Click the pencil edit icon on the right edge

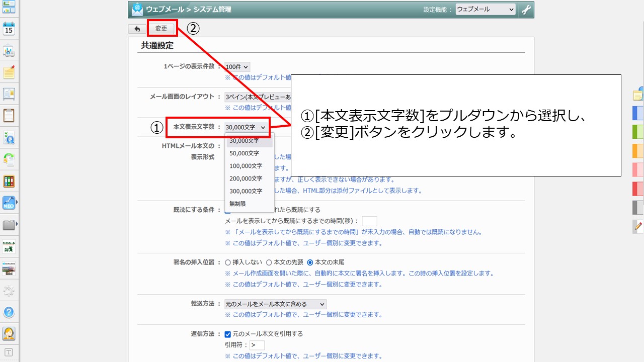[636, 226]
